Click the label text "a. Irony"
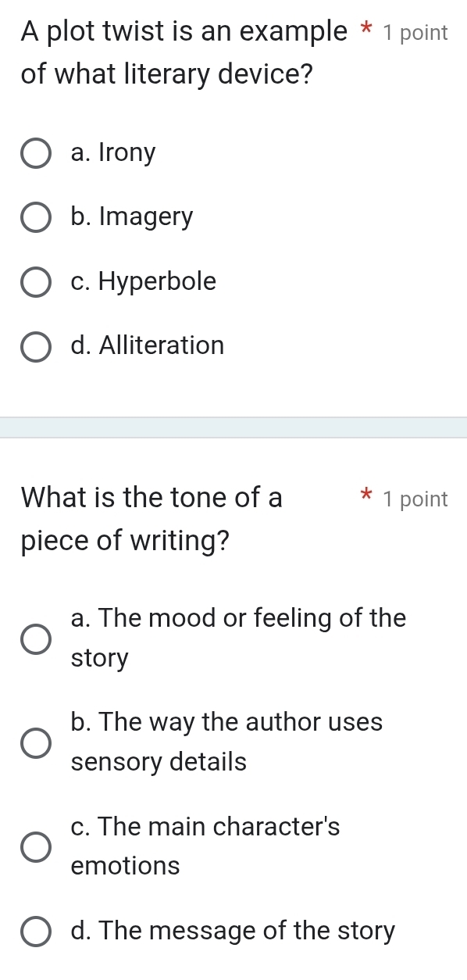This screenshot has height=980, width=467. pyautogui.click(x=112, y=153)
